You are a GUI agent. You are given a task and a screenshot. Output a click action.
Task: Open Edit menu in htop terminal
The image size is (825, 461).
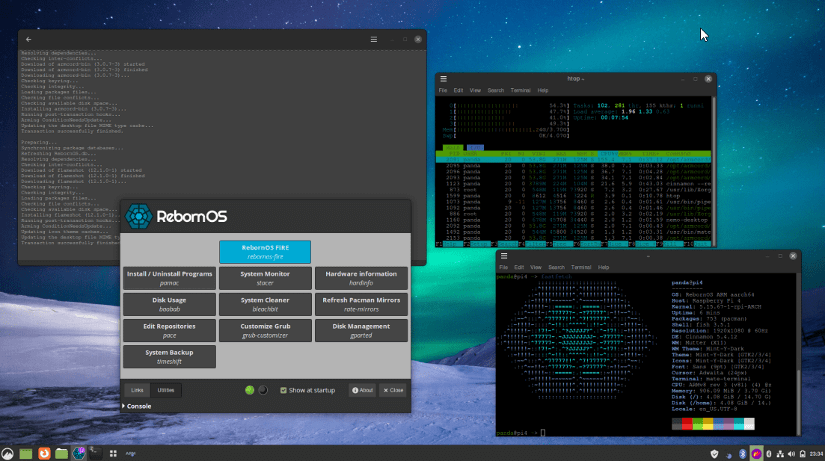click(x=458, y=91)
